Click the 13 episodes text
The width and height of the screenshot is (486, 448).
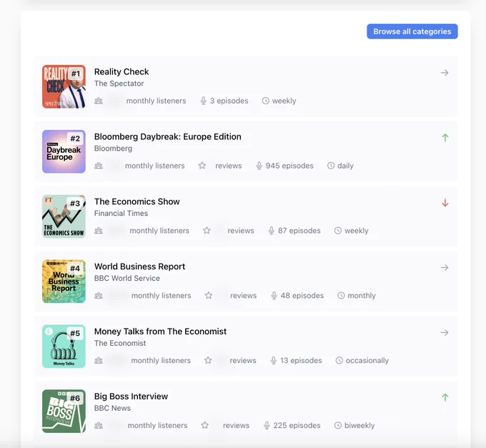coord(301,360)
